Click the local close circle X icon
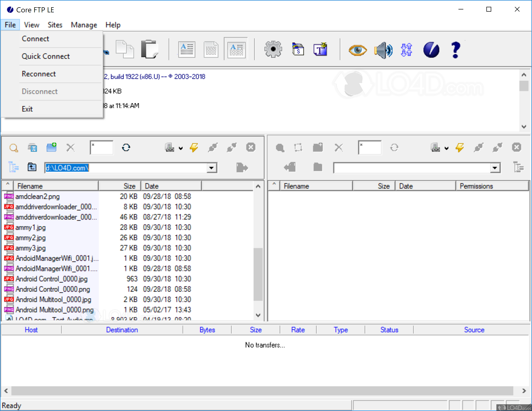 [x=251, y=147]
